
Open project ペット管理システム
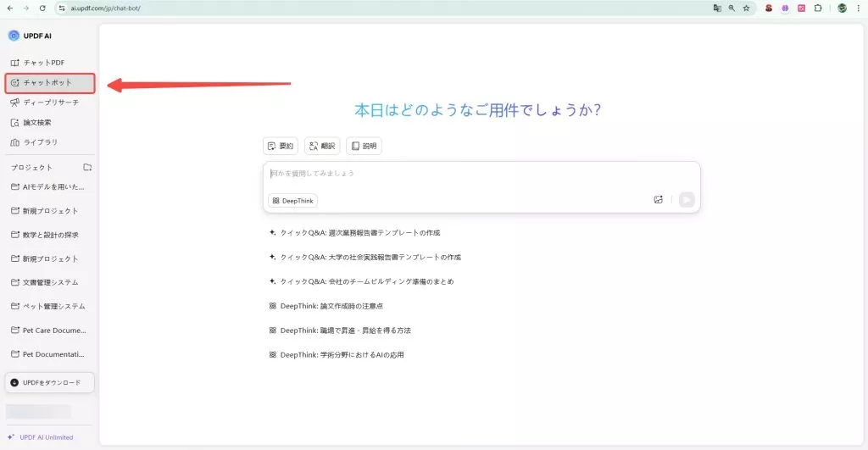[50, 306]
